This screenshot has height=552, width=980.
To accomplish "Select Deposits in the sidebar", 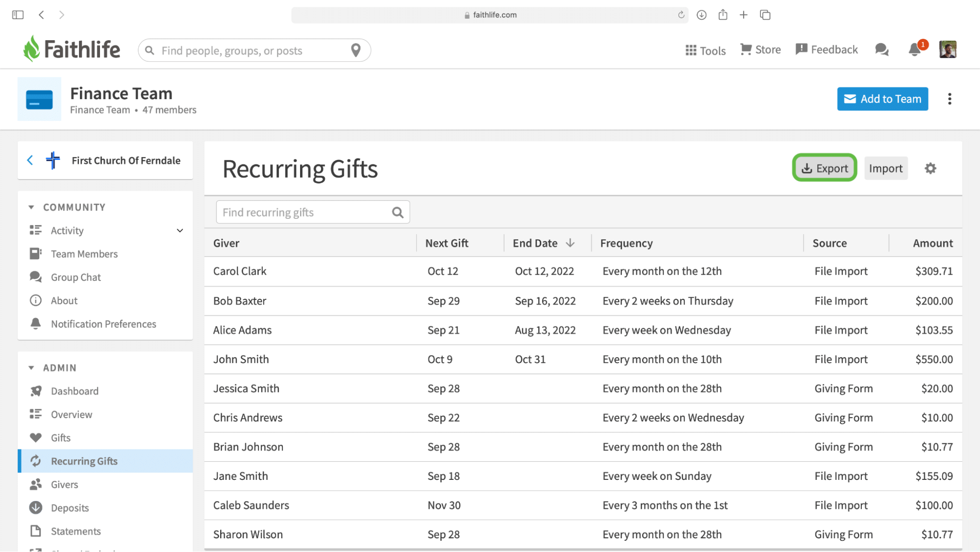I will (x=70, y=508).
